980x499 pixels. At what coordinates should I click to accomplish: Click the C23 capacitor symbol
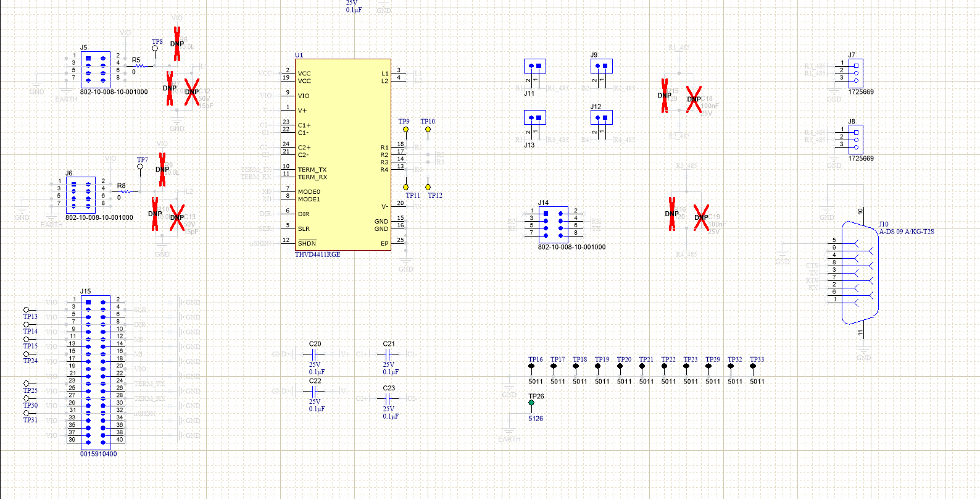[x=388, y=399]
